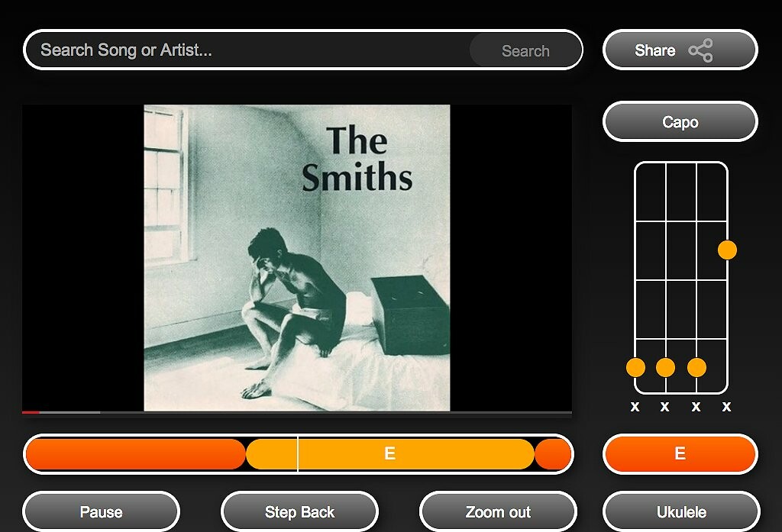Click the dark orange segment before E chord
This screenshot has width=782, height=532.
(x=136, y=453)
